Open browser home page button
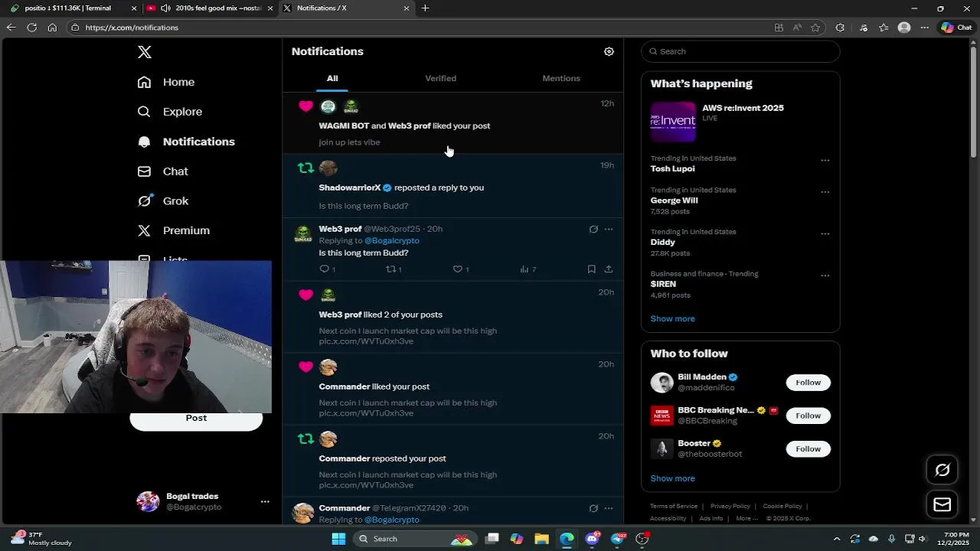 pyautogui.click(x=52, y=28)
